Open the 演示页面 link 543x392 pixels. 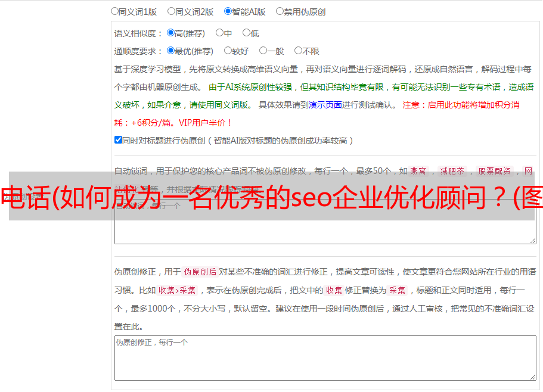point(325,105)
